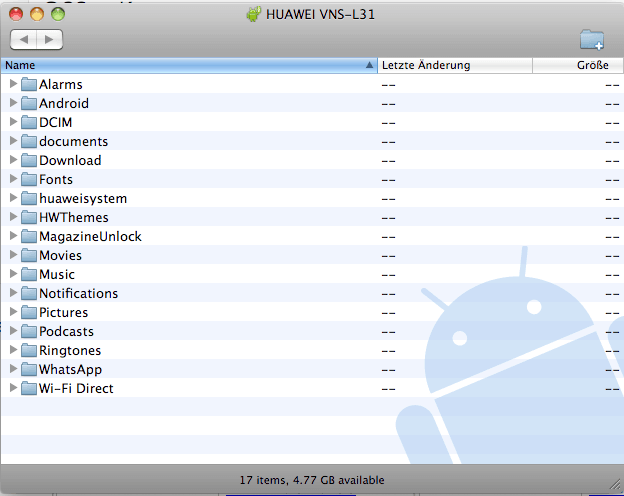Screen dimensions: 624x496
Task: Click the Notifications folder name
Action: [x=79, y=293]
